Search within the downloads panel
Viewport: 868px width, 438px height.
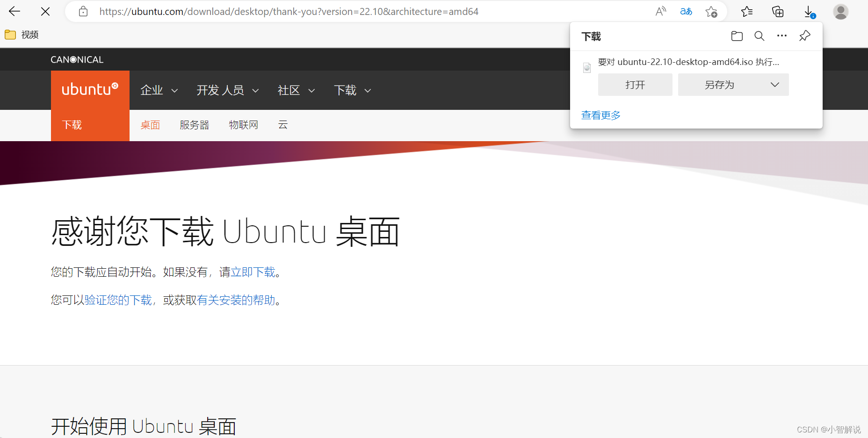(759, 36)
